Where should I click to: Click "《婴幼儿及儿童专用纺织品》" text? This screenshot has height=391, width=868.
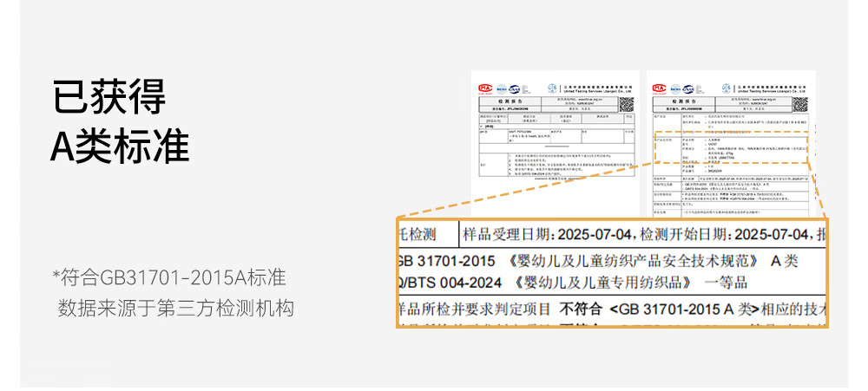click(x=602, y=283)
